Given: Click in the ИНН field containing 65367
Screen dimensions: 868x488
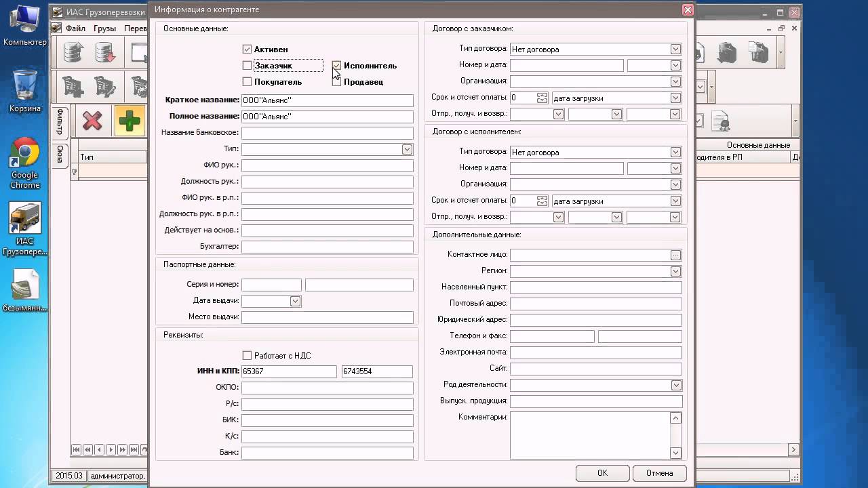Looking at the screenshot, I should pyautogui.click(x=289, y=371).
